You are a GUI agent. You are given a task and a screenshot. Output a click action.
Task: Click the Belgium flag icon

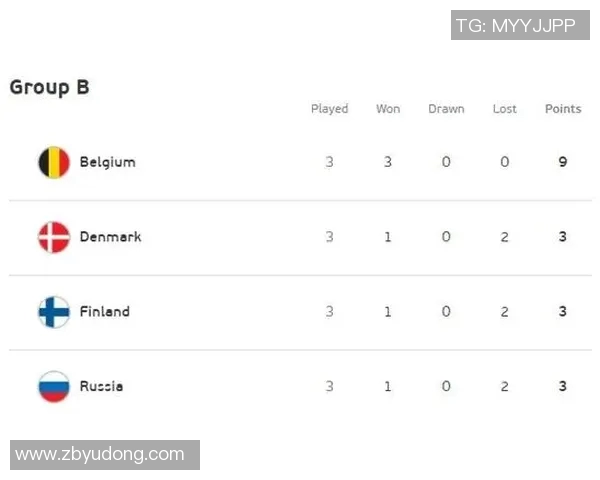54,162
